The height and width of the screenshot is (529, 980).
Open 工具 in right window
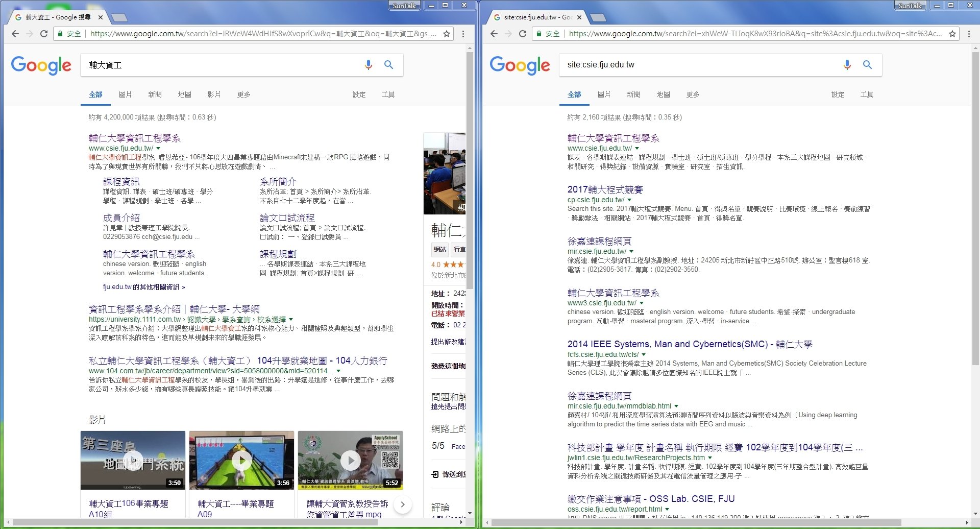pyautogui.click(x=867, y=94)
